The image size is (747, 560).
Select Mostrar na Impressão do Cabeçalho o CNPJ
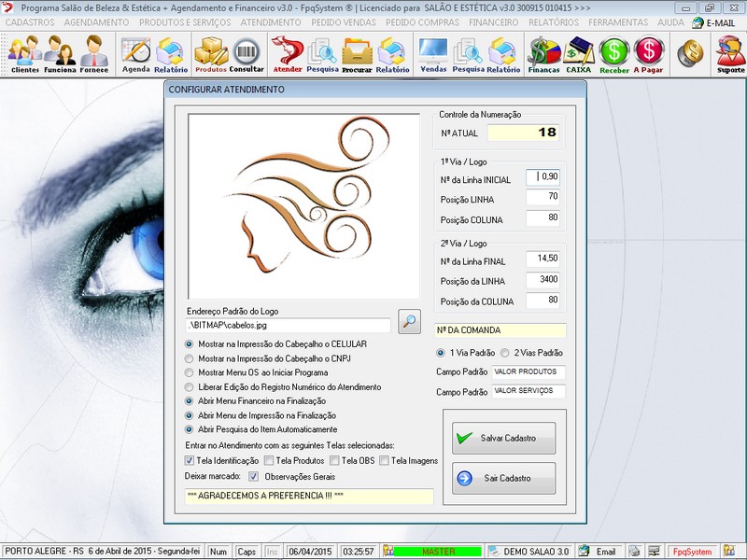[190, 358]
